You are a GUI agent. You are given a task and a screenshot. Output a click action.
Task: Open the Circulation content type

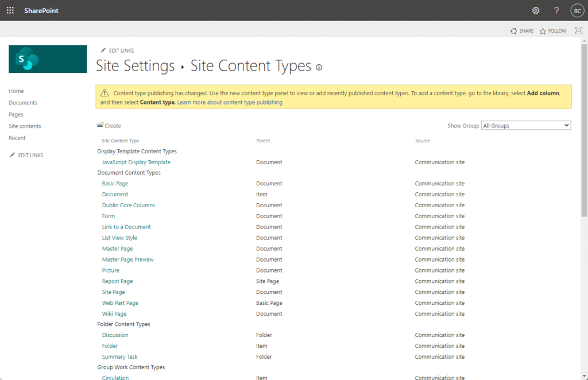115,378
